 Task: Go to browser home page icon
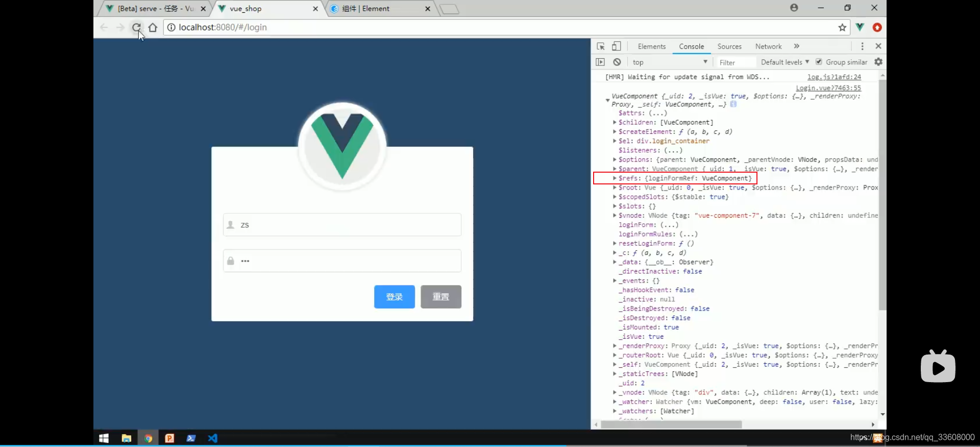[x=153, y=28]
